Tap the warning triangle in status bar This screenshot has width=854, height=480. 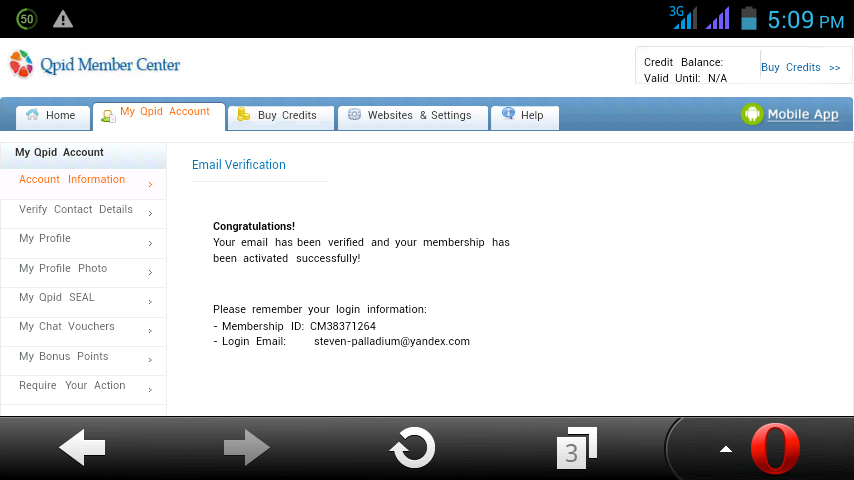point(63,20)
